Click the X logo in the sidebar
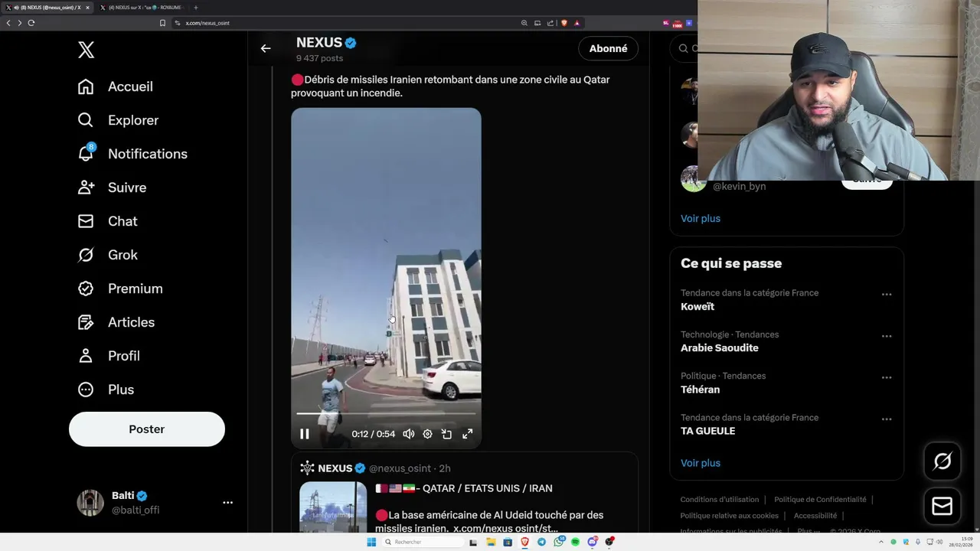 pos(86,50)
